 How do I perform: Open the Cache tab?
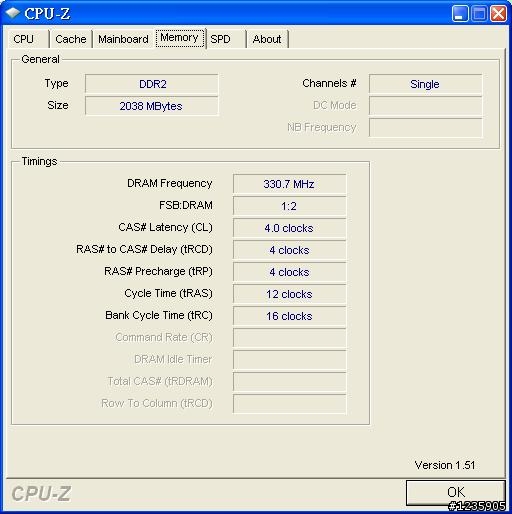(71, 39)
